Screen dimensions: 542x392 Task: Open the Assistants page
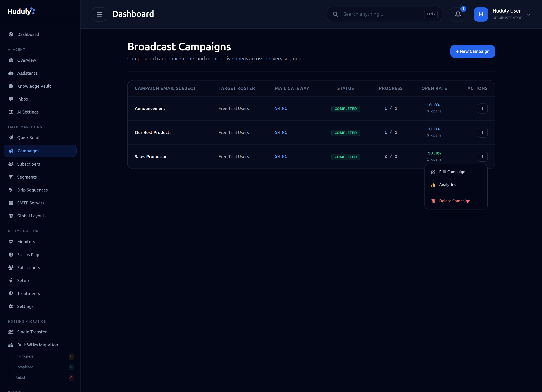40,73
